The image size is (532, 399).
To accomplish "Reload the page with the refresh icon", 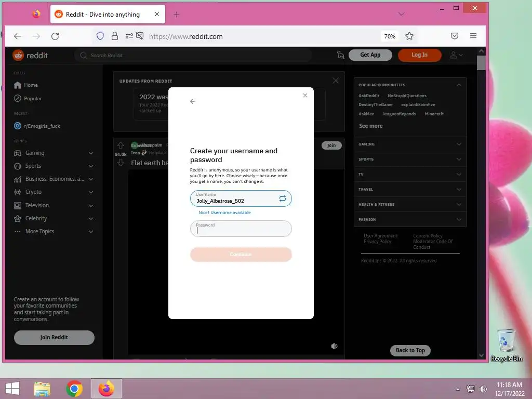I will (x=55, y=36).
